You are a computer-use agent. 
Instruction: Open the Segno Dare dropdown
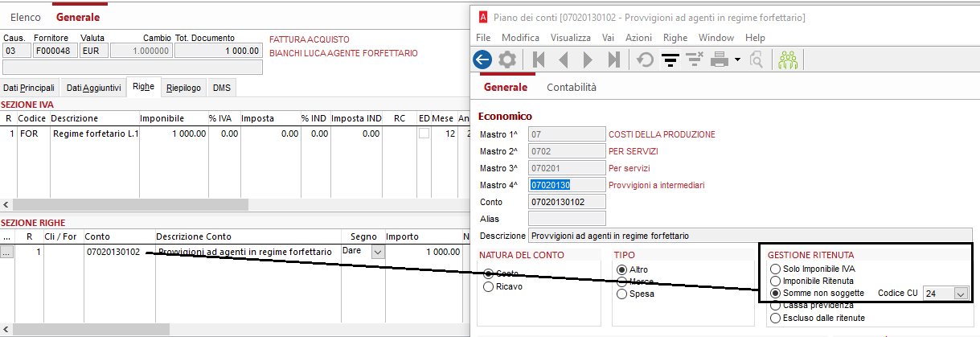tap(377, 253)
